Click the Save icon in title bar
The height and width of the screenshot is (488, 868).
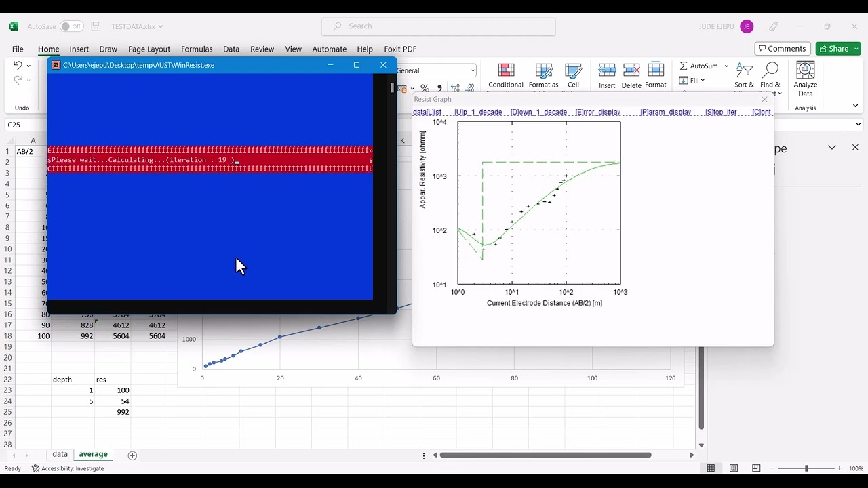pos(96,26)
